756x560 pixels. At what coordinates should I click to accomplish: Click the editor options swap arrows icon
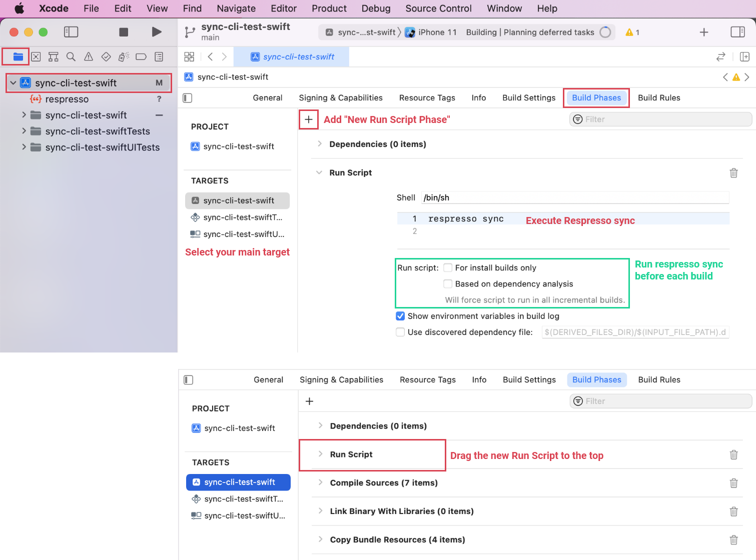[720, 56]
